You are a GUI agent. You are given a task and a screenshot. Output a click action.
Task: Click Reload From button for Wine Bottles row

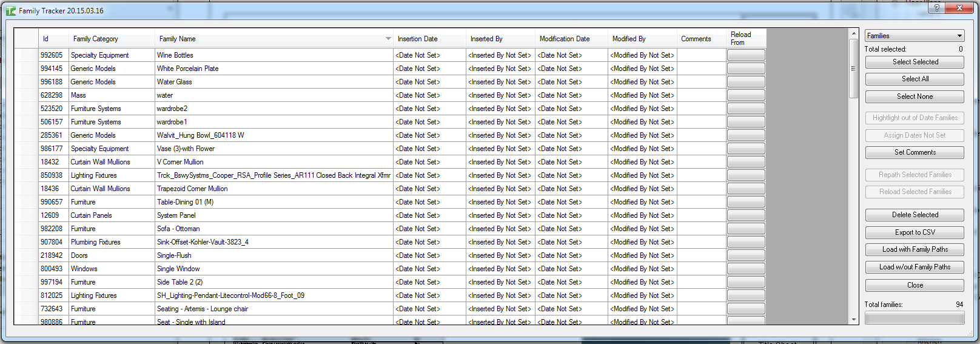coord(746,55)
